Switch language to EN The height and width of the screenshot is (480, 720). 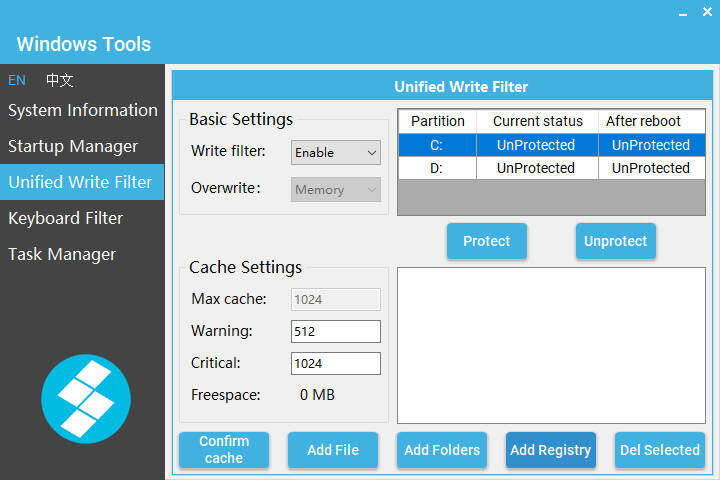pos(17,80)
